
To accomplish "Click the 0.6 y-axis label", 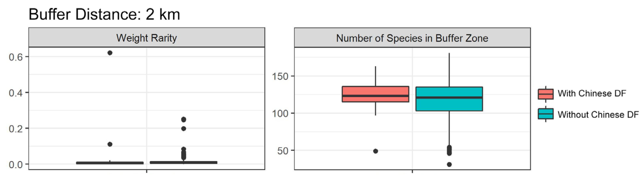I will [16, 57].
